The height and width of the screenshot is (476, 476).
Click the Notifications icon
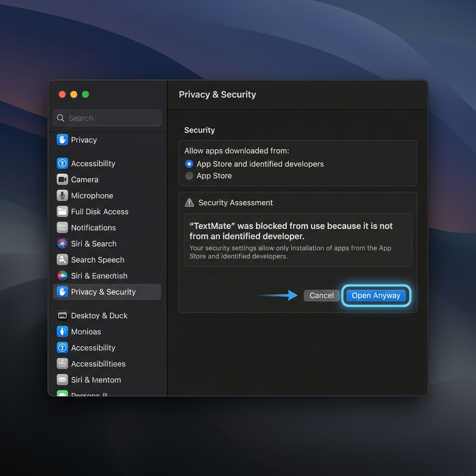click(62, 227)
